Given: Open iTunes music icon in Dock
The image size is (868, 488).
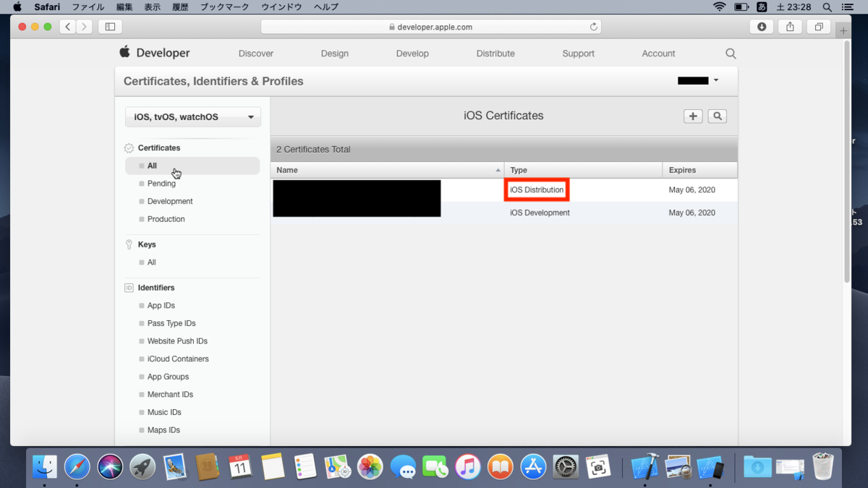Looking at the screenshot, I should 468,468.
